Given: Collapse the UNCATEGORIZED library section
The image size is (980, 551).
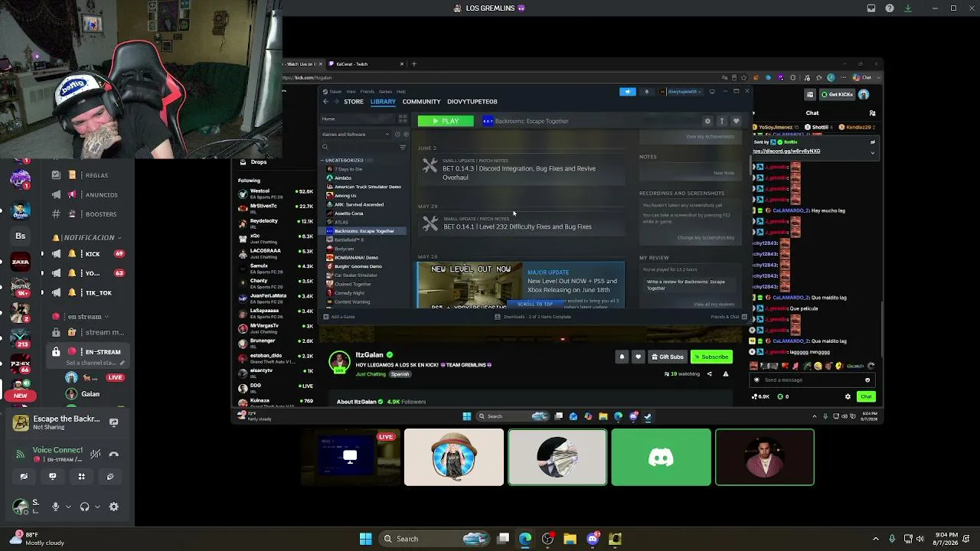Looking at the screenshot, I should pos(322,160).
